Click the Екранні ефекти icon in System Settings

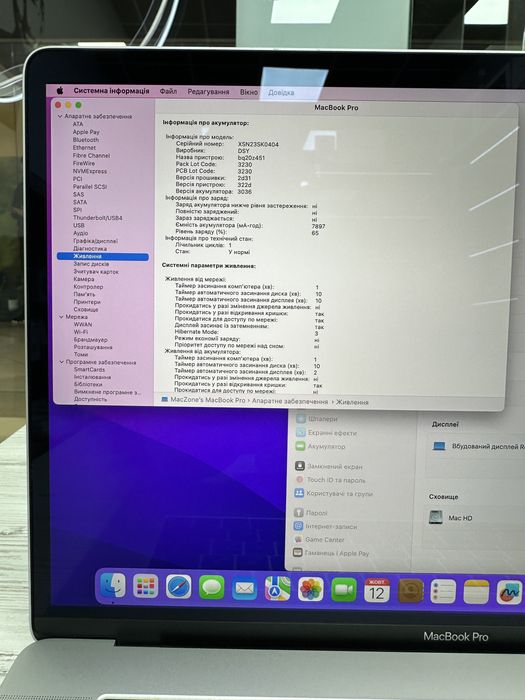[x=300, y=433]
